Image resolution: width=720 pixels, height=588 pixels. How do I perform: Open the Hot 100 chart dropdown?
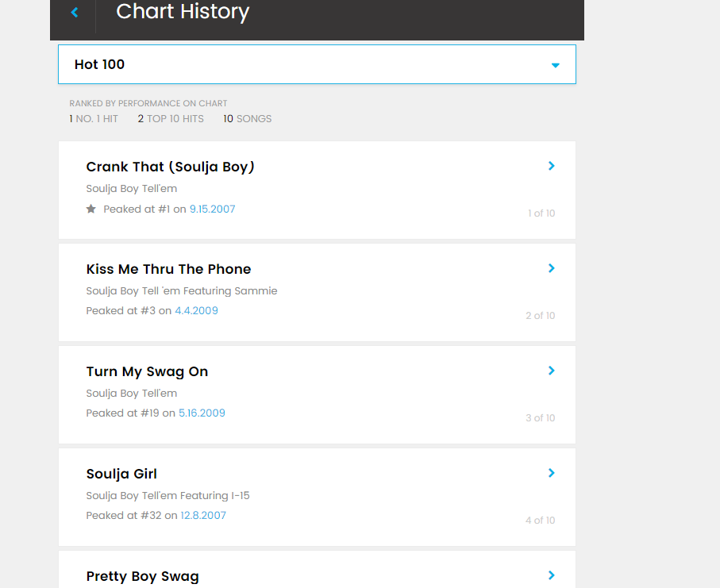point(316,64)
